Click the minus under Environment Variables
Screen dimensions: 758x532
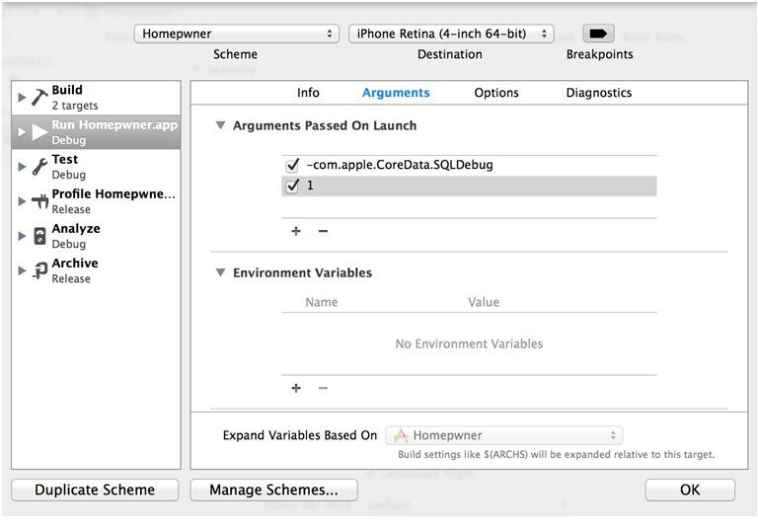pos(323,388)
